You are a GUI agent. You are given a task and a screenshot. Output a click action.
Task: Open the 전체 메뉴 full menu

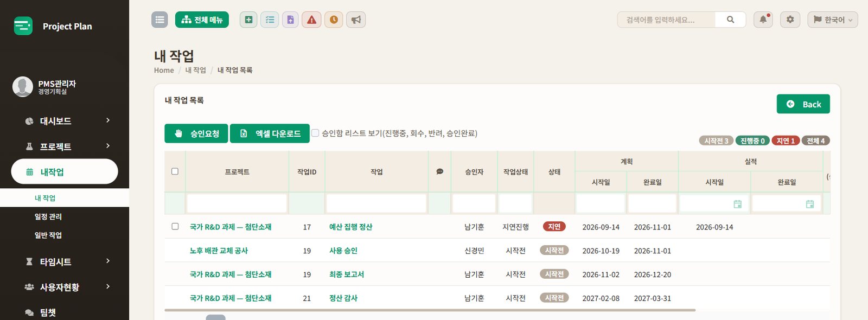coord(202,20)
